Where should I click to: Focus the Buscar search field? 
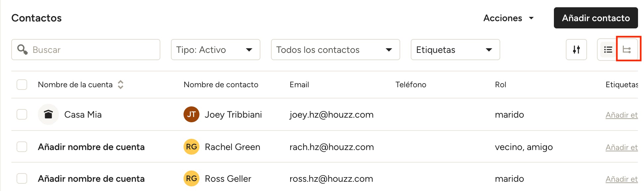(86, 50)
